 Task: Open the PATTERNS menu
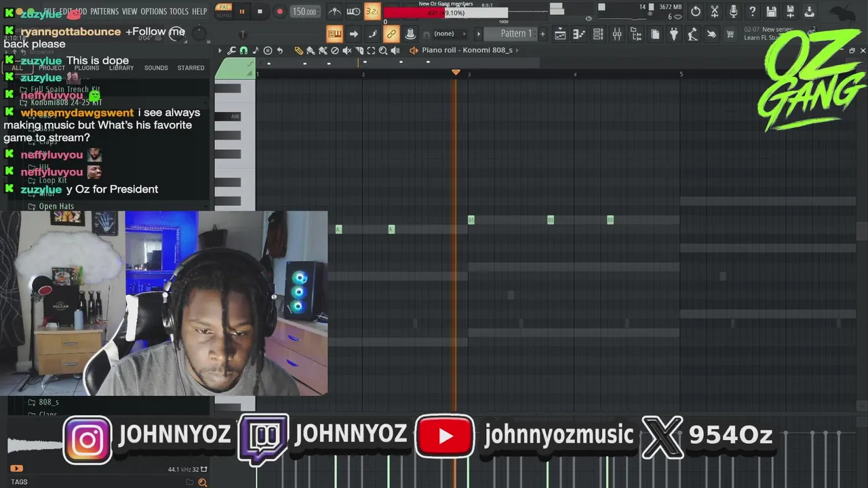coord(104,12)
